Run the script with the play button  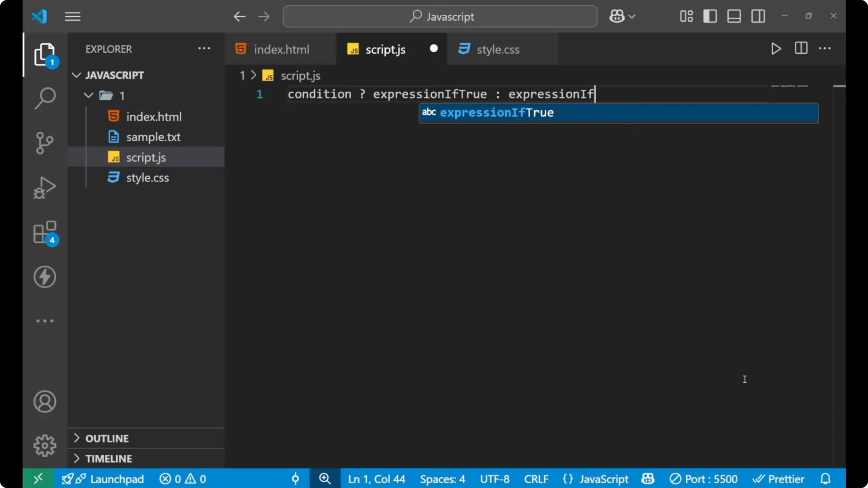(x=776, y=49)
